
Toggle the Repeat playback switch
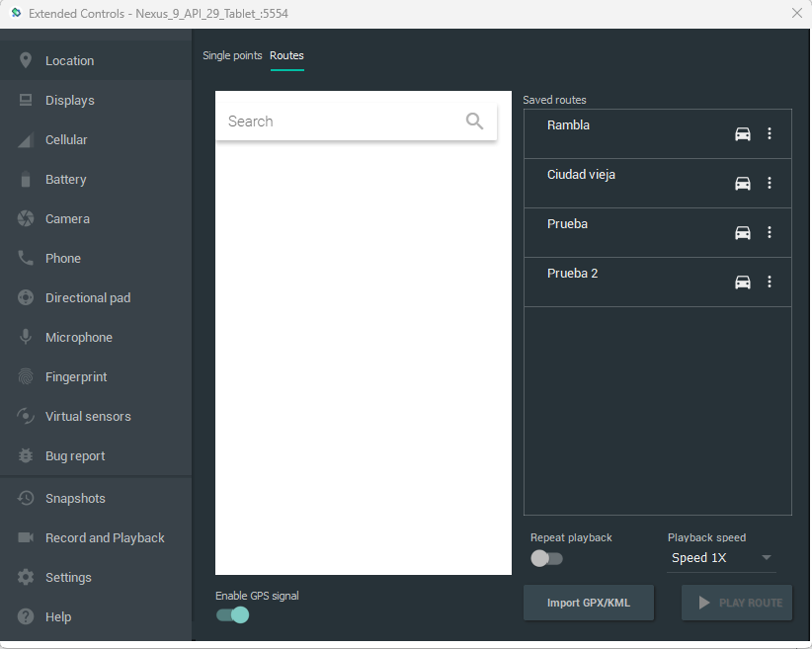546,558
